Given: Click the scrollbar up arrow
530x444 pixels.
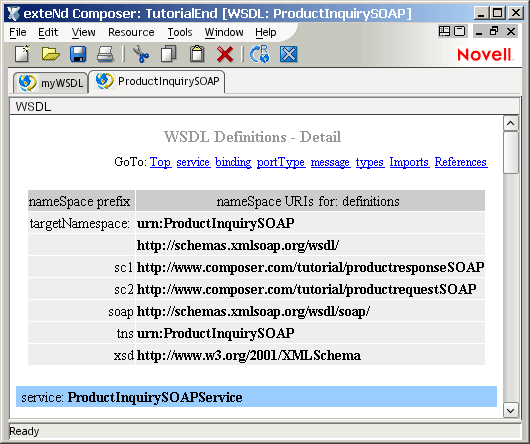Looking at the screenshot, I should coord(510,123).
